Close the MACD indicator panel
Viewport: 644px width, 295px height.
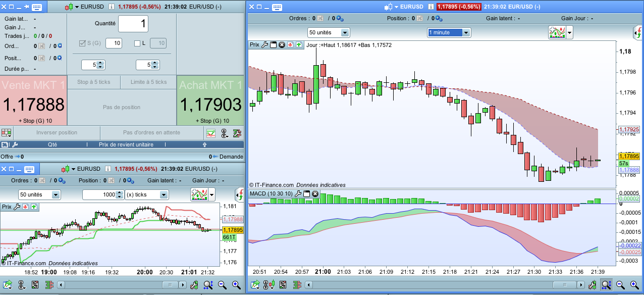(315, 193)
